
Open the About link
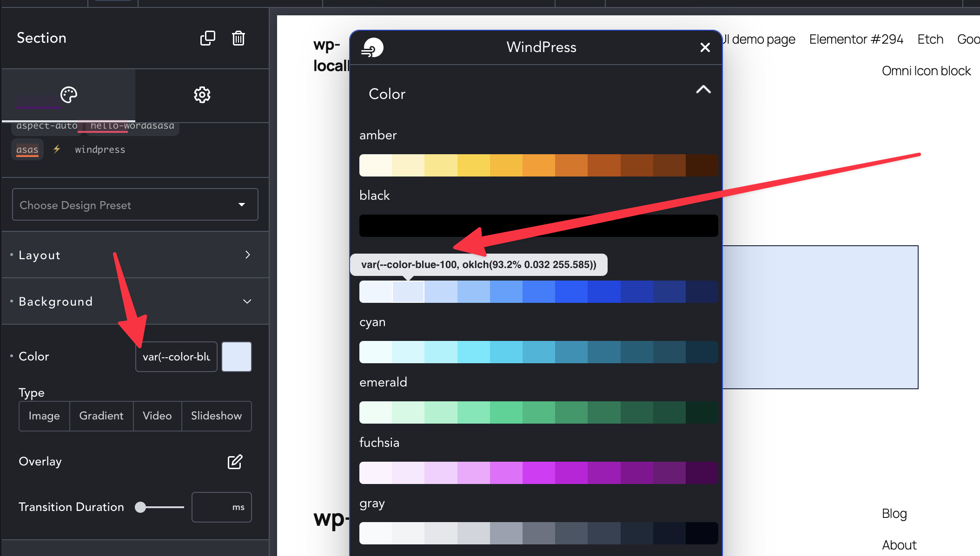(899, 544)
